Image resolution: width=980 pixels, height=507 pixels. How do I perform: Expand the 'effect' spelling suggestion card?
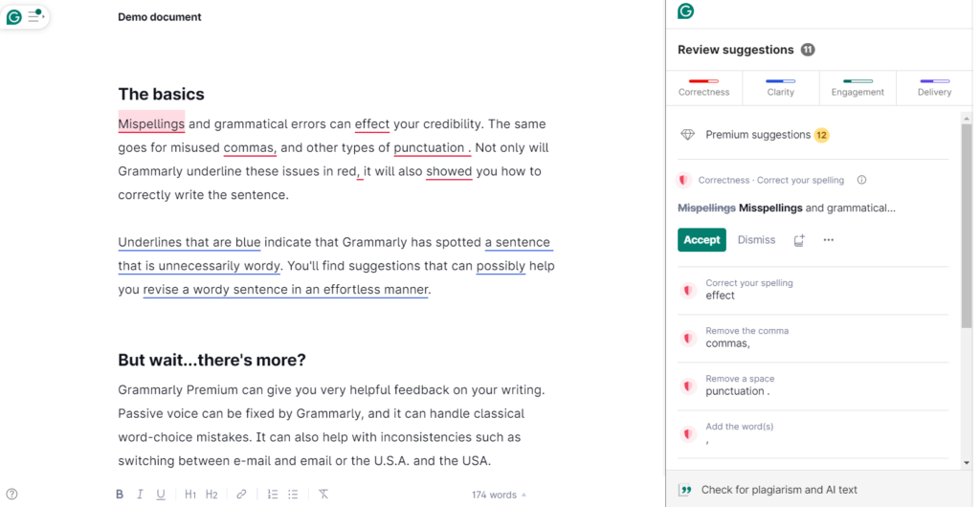click(x=813, y=290)
